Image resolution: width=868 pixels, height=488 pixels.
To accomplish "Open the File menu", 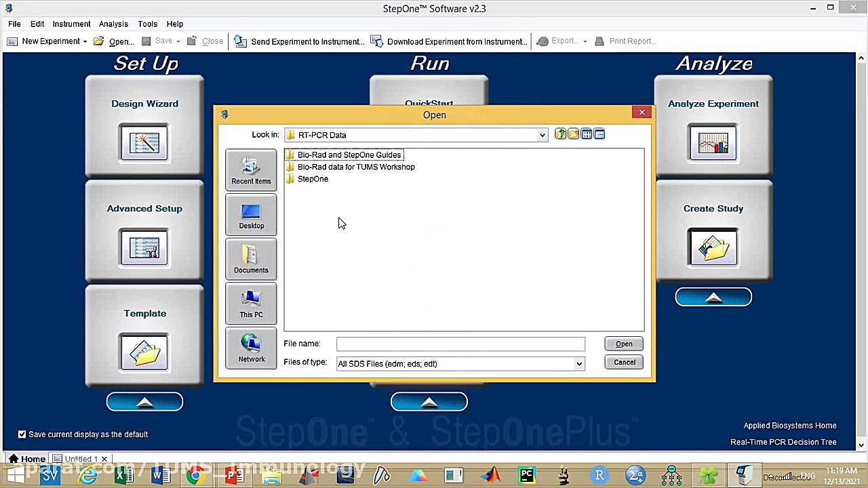I will pyautogui.click(x=14, y=24).
